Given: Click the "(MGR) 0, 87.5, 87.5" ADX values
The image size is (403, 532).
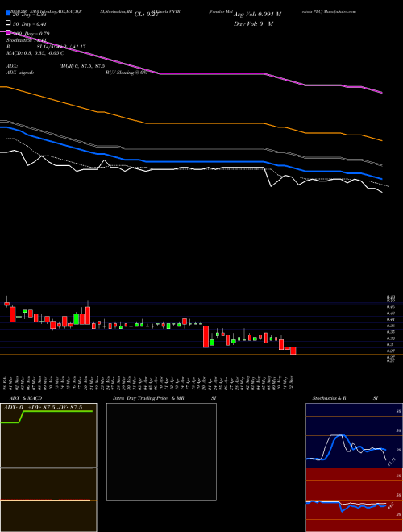Looking at the screenshot, I should (82, 66).
